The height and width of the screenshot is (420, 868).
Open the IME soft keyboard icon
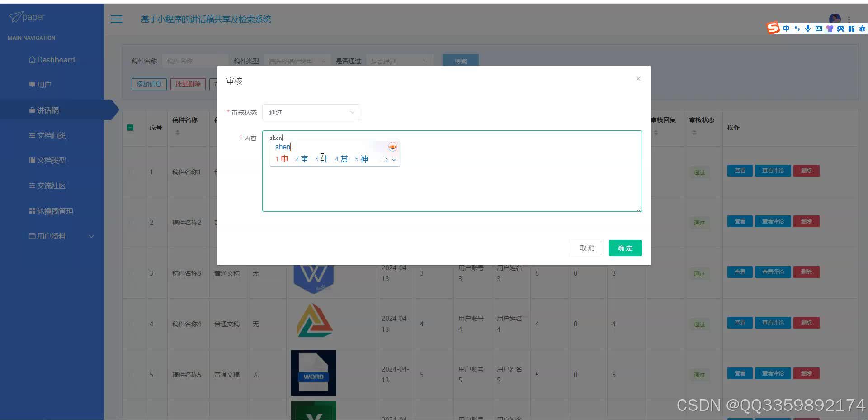(x=819, y=29)
